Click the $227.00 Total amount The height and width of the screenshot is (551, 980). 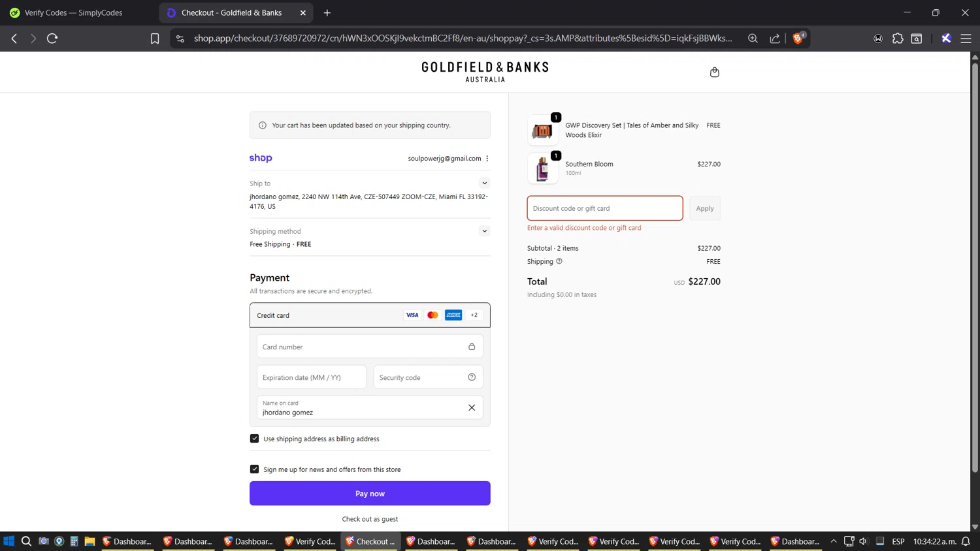coord(704,281)
